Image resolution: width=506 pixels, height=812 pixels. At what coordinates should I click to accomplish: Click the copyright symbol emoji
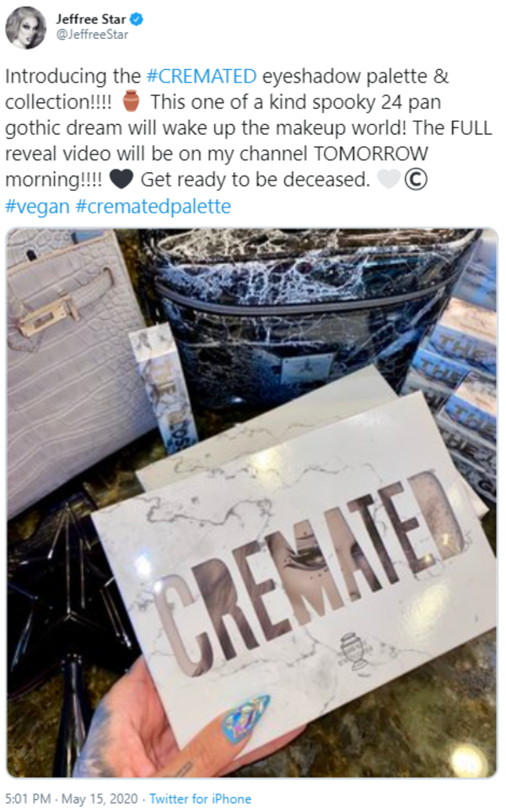pos(416,179)
